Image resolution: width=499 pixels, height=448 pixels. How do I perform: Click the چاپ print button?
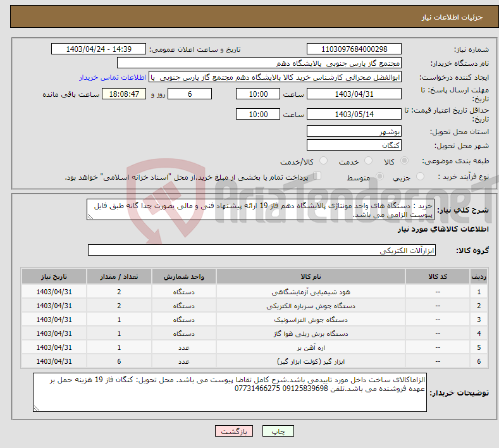point(278,431)
